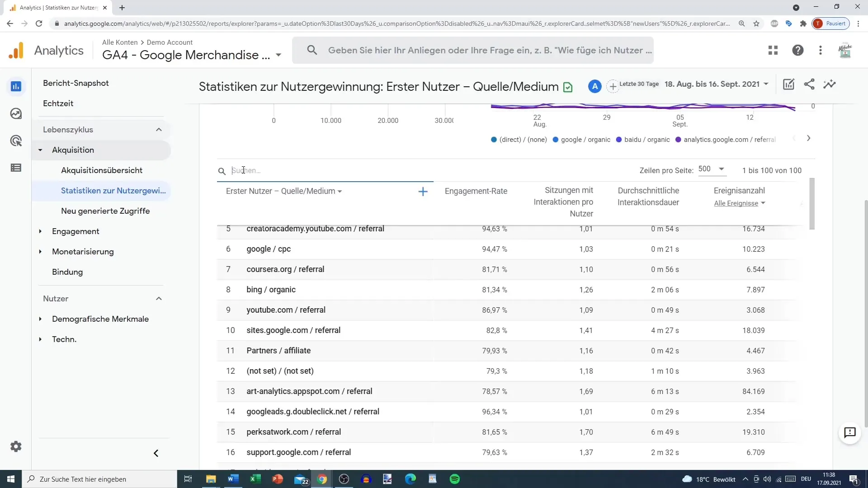Open Neu generierte Zugriffe

click(x=105, y=211)
